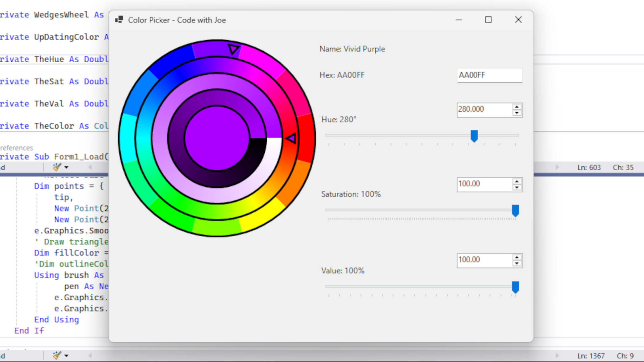The width and height of the screenshot is (644, 362).
Task: Pick the lime green wedge at wheel bottom
Action: pos(217,228)
